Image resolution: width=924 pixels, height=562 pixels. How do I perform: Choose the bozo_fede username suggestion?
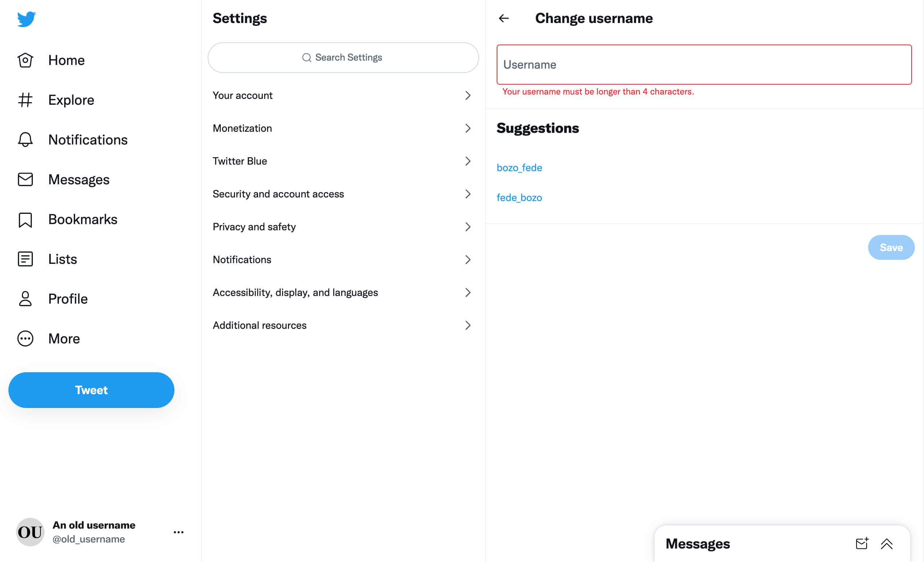point(519,168)
